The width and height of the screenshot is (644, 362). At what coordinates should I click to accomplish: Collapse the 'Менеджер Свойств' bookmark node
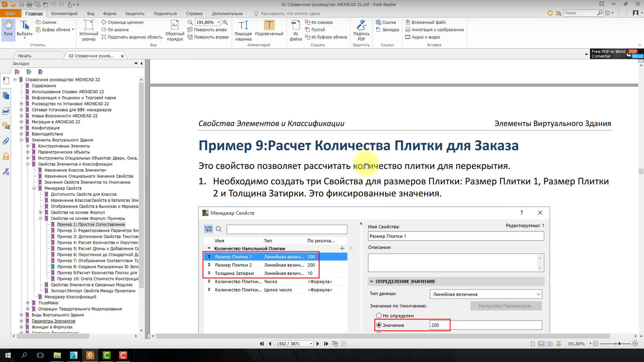coord(34,188)
